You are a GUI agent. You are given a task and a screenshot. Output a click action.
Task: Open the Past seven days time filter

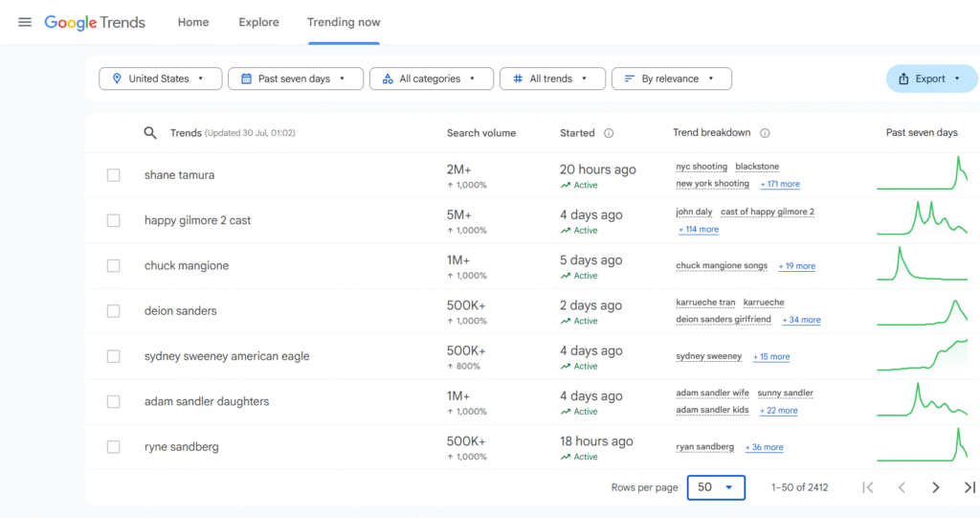pos(296,79)
